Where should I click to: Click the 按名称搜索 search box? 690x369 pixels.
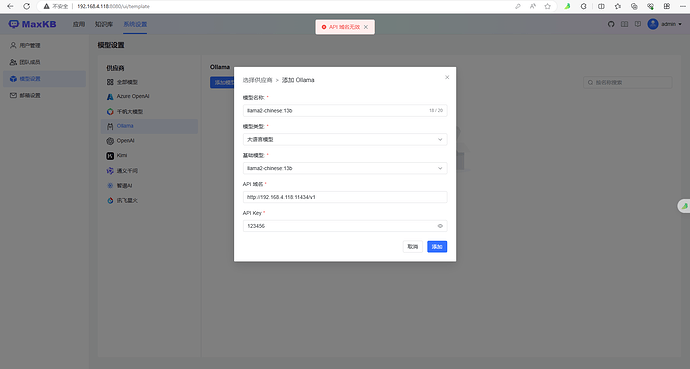pyautogui.click(x=628, y=82)
